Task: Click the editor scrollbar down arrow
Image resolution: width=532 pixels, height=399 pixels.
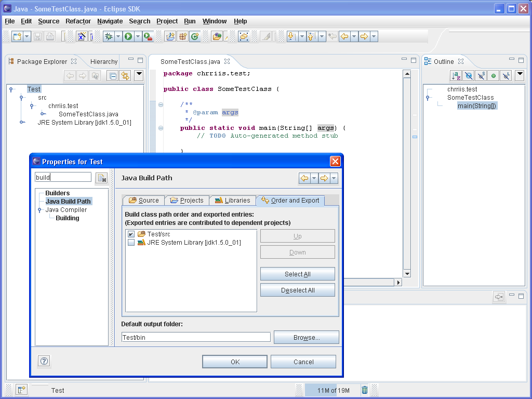Action: click(x=407, y=273)
